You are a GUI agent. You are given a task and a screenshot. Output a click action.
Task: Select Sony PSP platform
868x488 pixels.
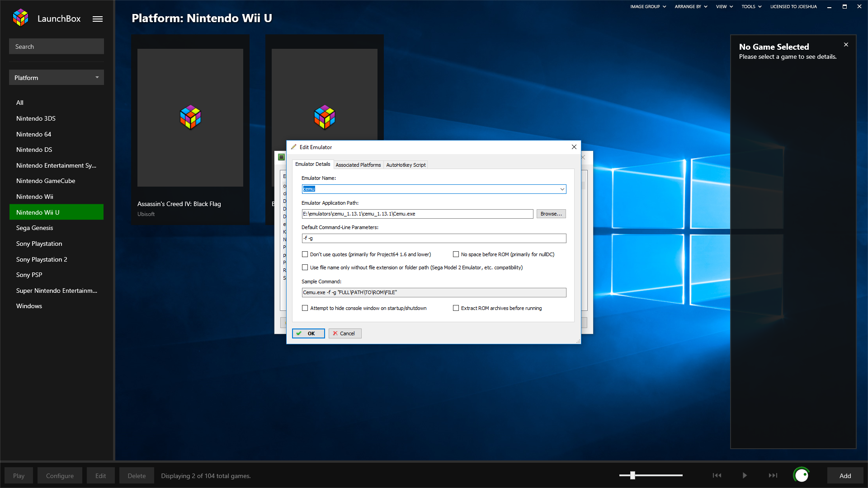(57, 275)
